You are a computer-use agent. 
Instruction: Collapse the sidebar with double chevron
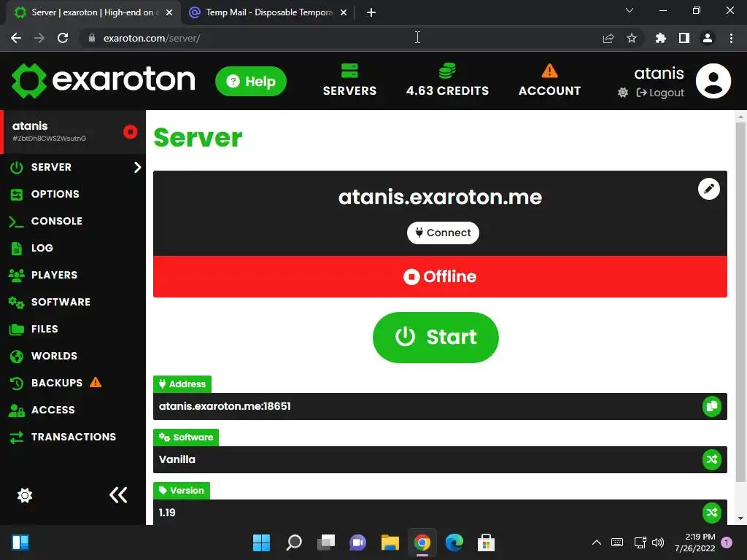tap(118, 495)
